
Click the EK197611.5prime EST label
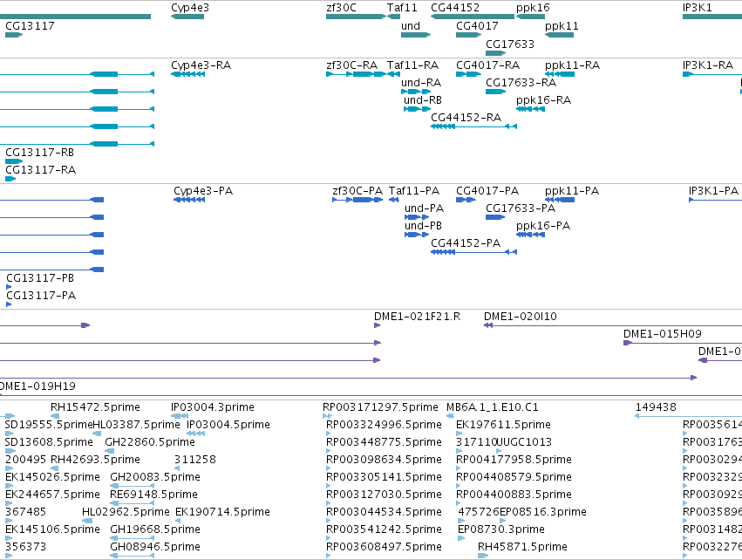point(503,424)
